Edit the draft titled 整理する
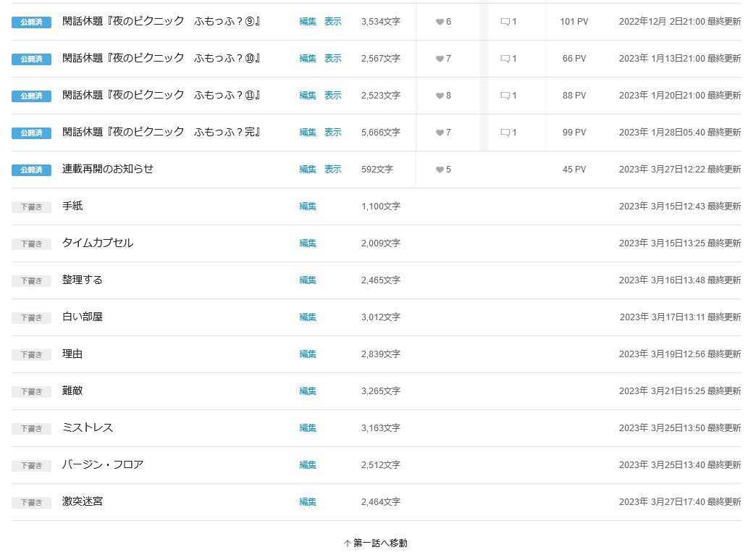The height and width of the screenshot is (555, 756). (x=308, y=280)
